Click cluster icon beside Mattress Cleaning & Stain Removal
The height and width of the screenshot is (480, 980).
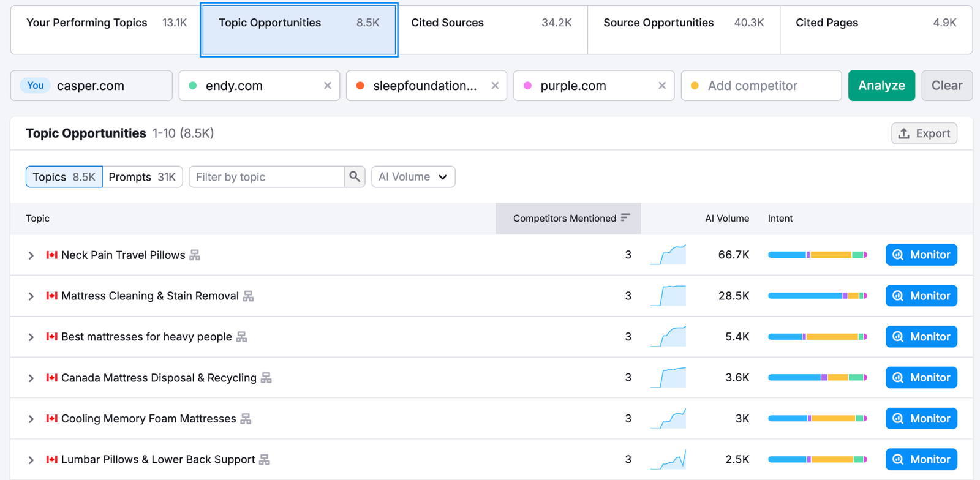click(248, 296)
